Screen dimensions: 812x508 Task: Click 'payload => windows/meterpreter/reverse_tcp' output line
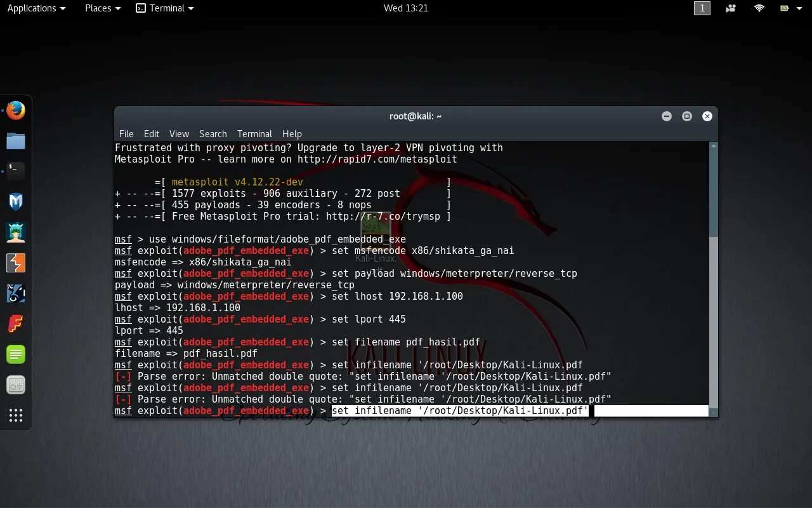[235, 285]
